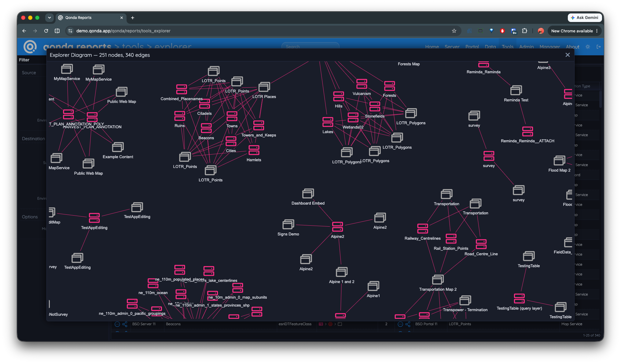Select the Example Content node
Image resolution: width=621 pixels, height=364 pixels.
coord(118,147)
